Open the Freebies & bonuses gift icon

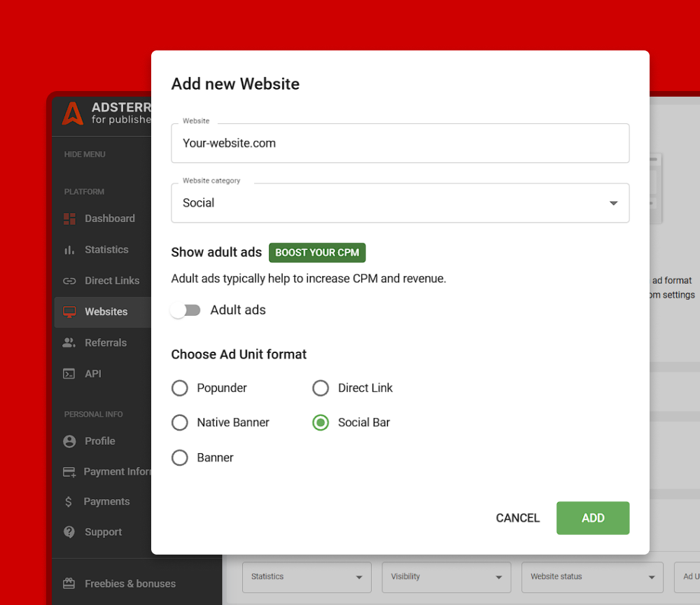point(69,583)
